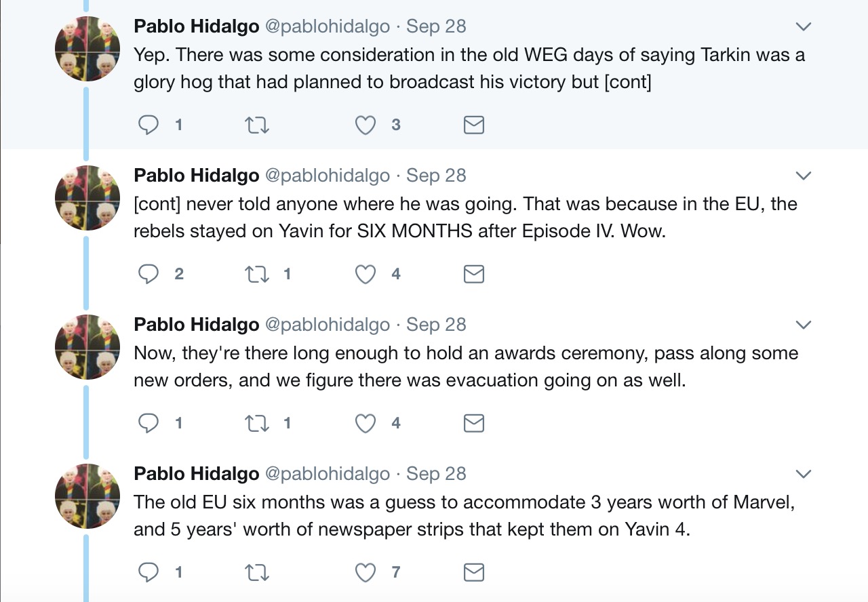This screenshot has height=602, width=868.
Task: Send Tarkin glory hog tweet via direct message
Action: [x=473, y=125]
